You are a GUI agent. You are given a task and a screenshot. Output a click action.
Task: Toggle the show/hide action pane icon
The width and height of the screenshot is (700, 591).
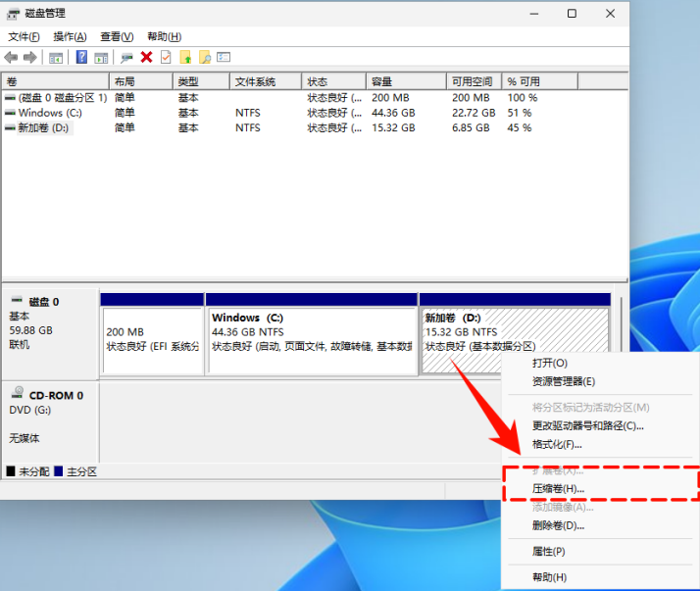[x=101, y=58]
